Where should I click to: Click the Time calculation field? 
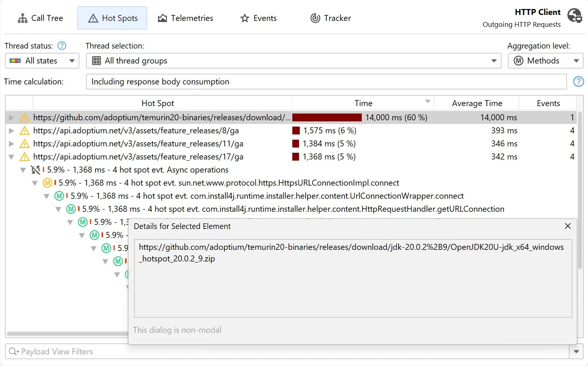pyautogui.click(x=326, y=82)
